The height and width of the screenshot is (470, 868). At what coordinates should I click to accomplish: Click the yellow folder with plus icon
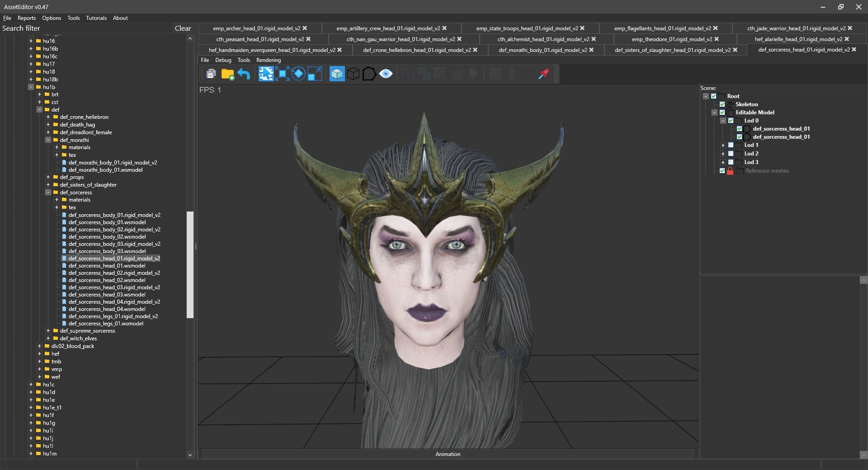click(x=227, y=74)
